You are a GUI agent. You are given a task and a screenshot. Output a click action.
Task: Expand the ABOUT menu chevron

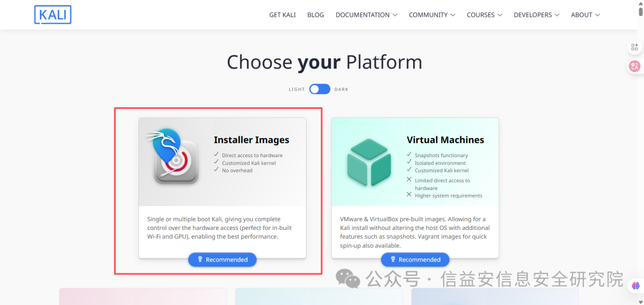[597, 15]
